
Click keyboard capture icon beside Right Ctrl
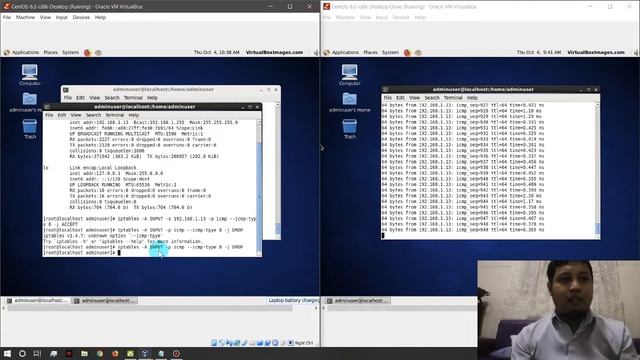pyautogui.click(x=291, y=342)
